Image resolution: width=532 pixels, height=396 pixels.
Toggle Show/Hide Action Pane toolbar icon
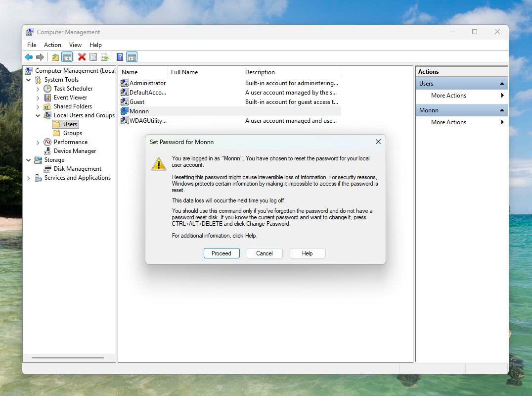(x=132, y=57)
